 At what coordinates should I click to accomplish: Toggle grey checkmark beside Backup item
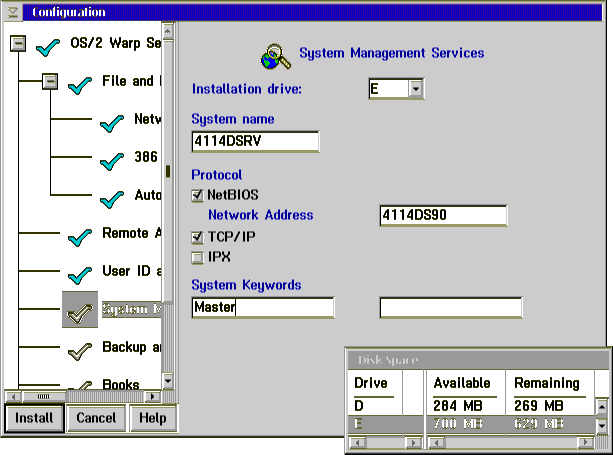(x=80, y=351)
